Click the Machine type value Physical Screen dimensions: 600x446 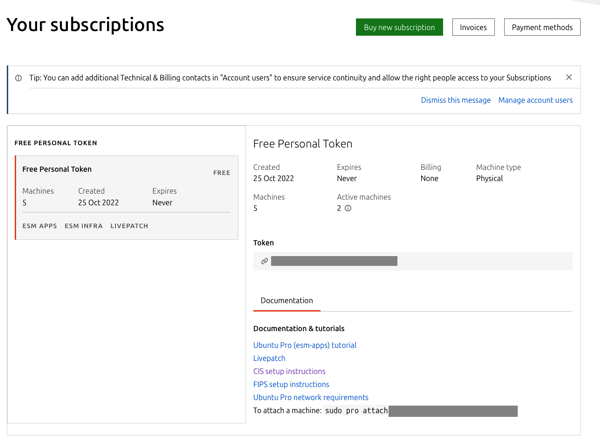pos(489,179)
